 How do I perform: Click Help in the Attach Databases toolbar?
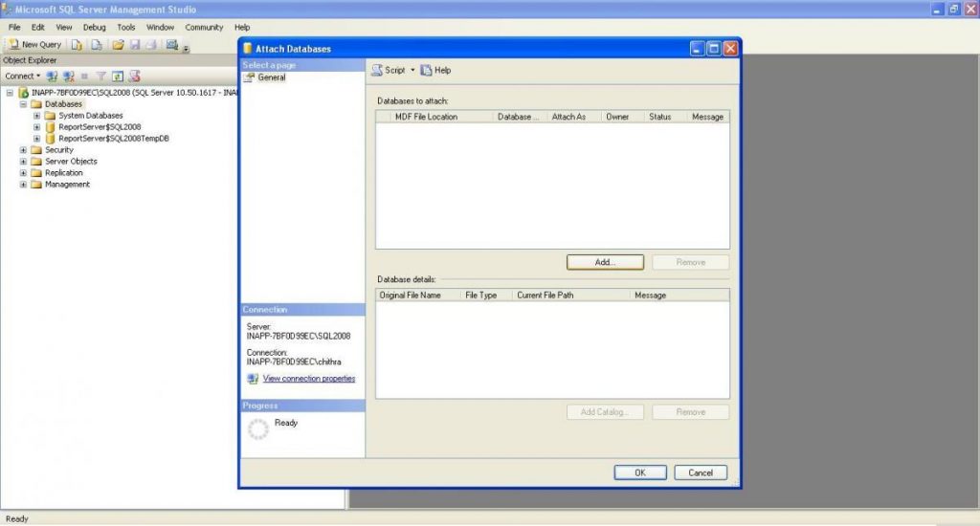435,71
